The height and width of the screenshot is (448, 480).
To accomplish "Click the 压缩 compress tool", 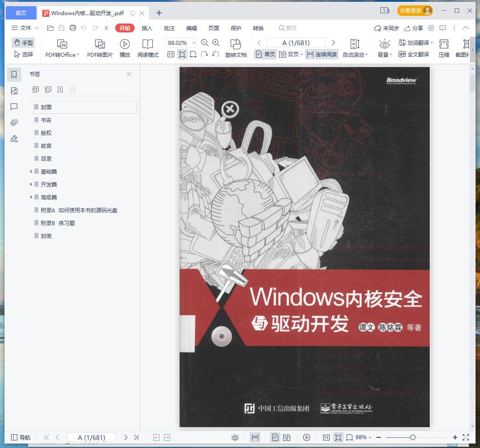I will click(x=444, y=48).
